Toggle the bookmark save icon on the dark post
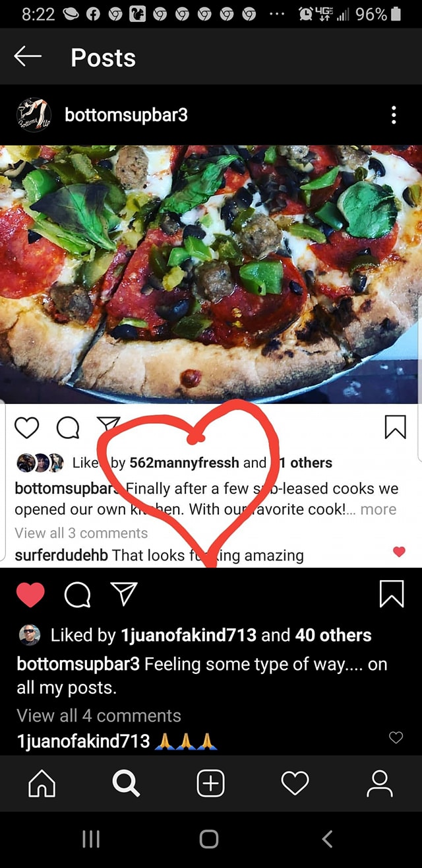 [x=393, y=595]
